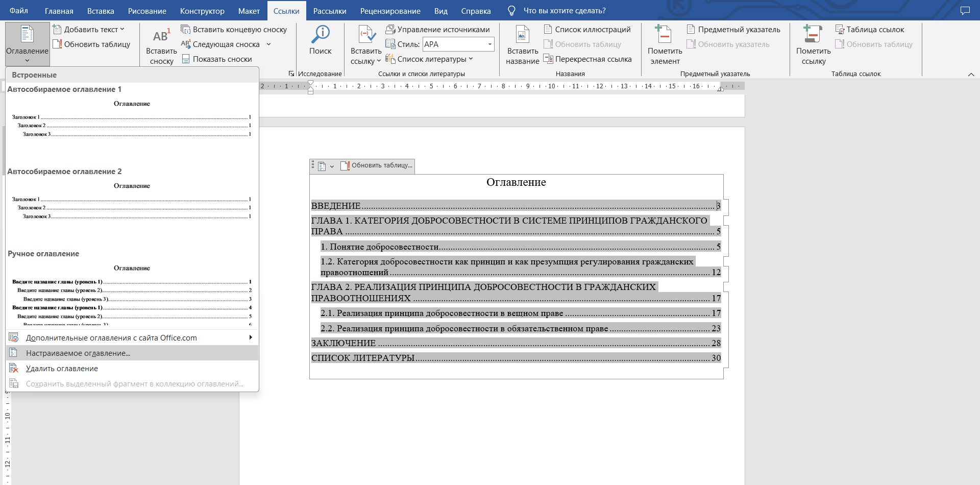This screenshot has height=485, width=980.
Task: Click Вставить концевую сноску
Action: pos(234,30)
